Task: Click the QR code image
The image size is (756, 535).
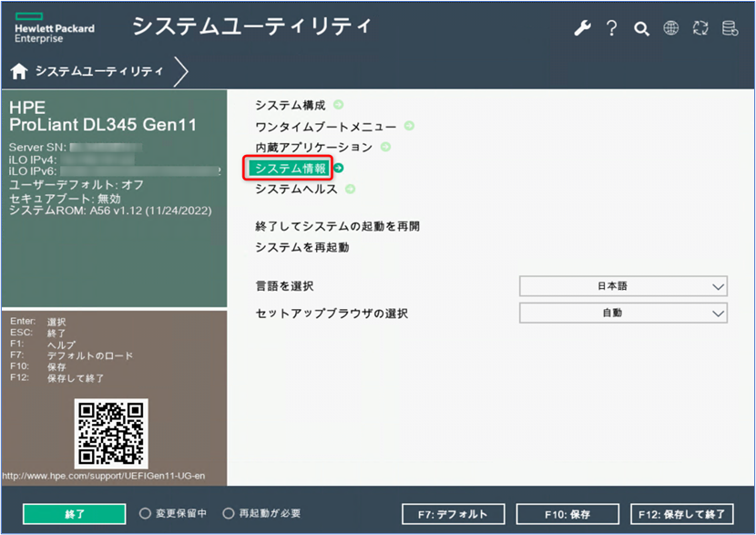Action: [x=111, y=433]
